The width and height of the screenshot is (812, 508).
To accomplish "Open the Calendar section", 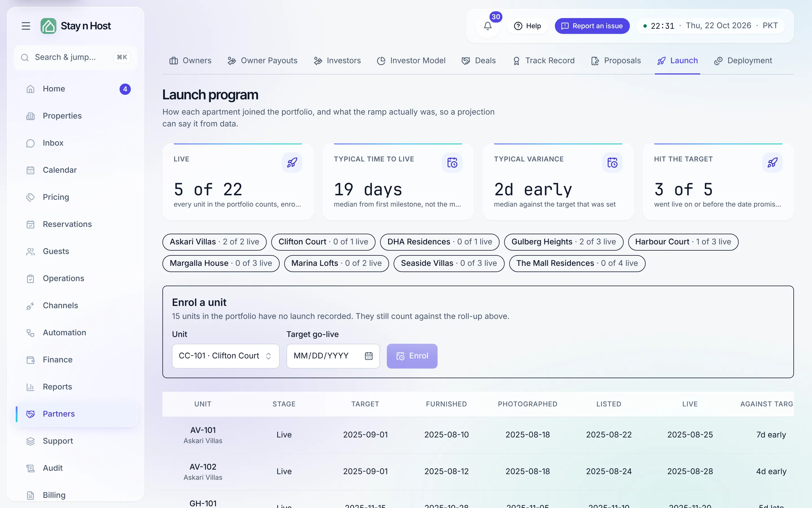I will tap(76, 170).
